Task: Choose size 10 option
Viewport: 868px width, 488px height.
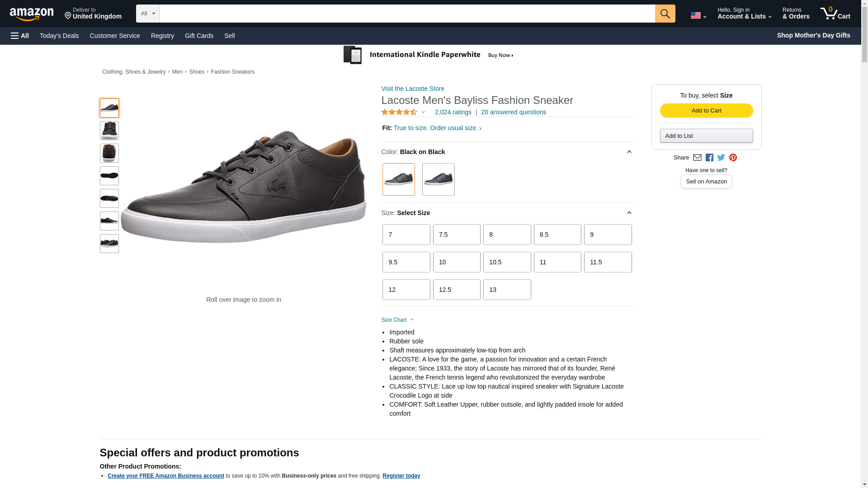Action: [x=456, y=262]
